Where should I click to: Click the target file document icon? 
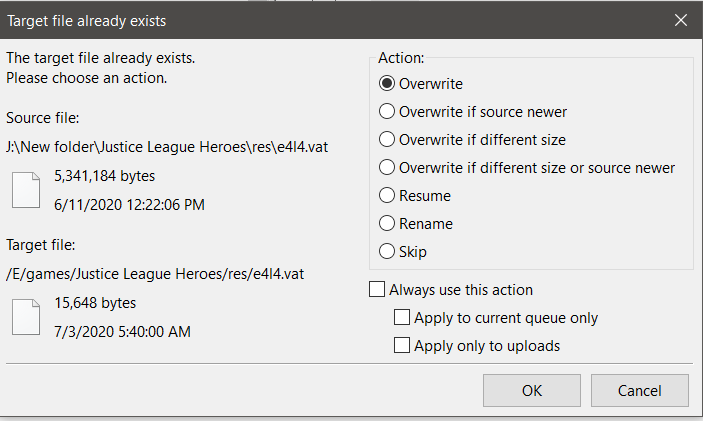coord(26,317)
